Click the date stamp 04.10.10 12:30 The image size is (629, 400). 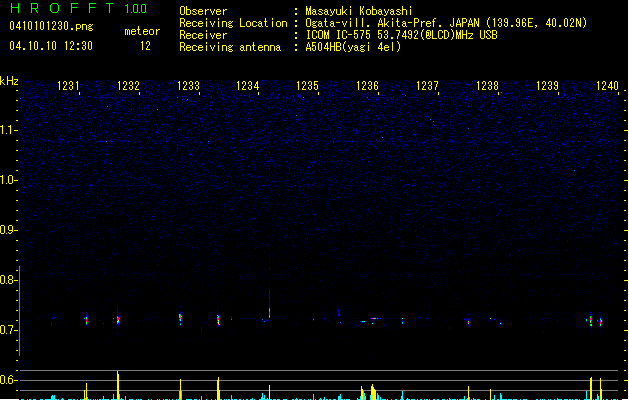click(x=51, y=46)
